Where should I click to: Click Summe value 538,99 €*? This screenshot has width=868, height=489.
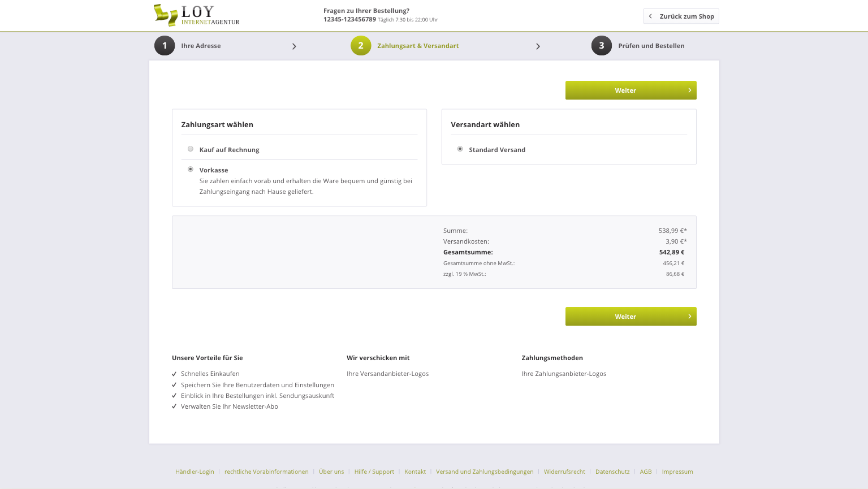(673, 231)
